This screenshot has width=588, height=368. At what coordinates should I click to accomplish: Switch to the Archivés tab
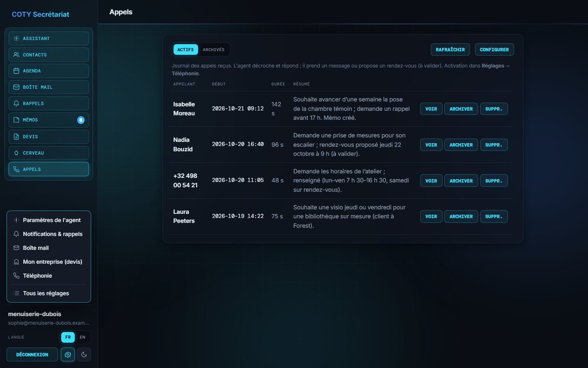pyautogui.click(x=214, y=49)
